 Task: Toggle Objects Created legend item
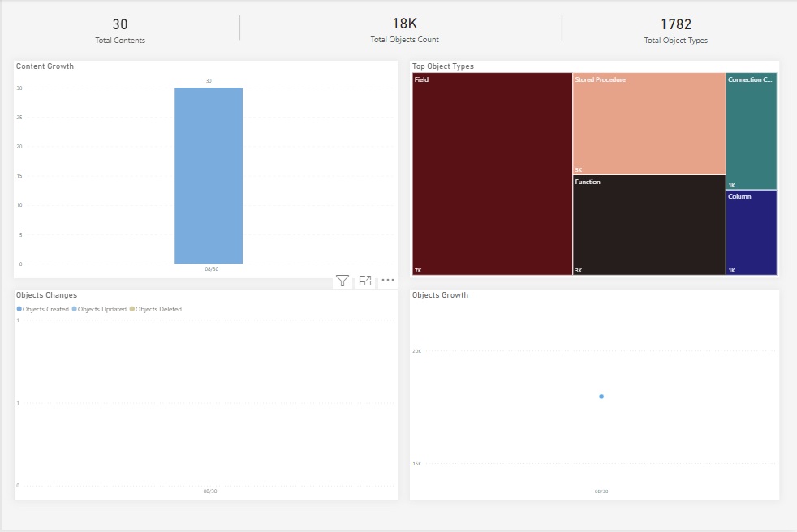(x=43, y=309)
